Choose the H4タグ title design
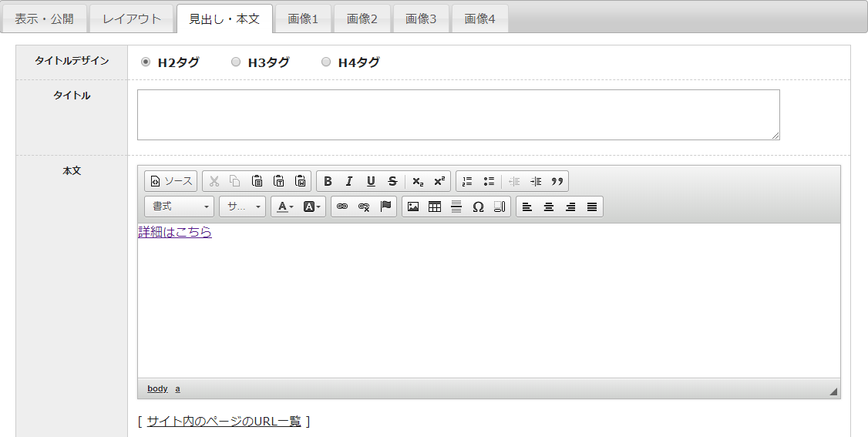This screenshot has height=437, width=868. (326, 62)
